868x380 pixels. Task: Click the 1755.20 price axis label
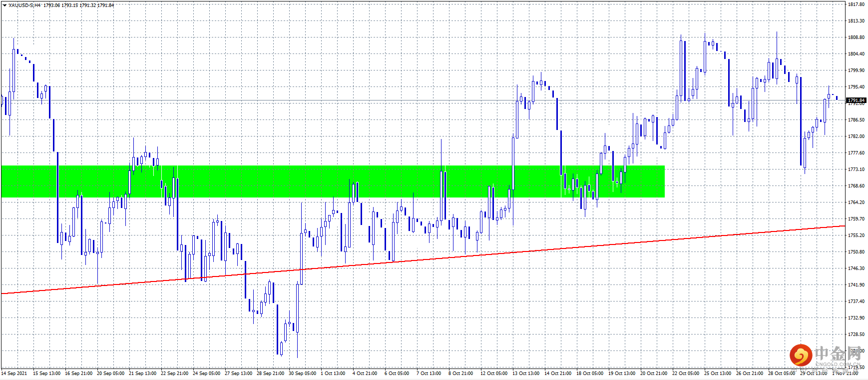856,235
